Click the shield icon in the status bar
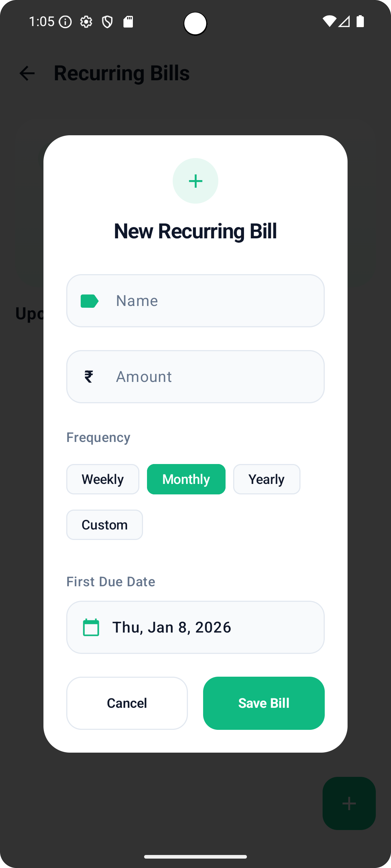Viewport: 391px width, 868px height. (107, 22)
